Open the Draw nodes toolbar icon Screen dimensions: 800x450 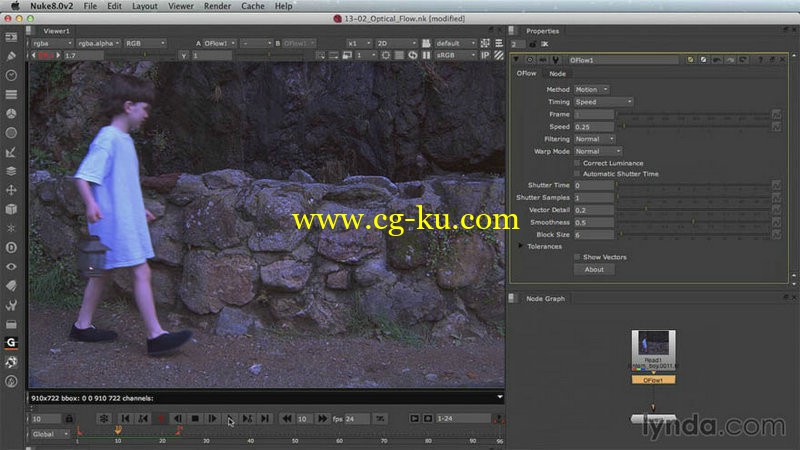(11, 56)
